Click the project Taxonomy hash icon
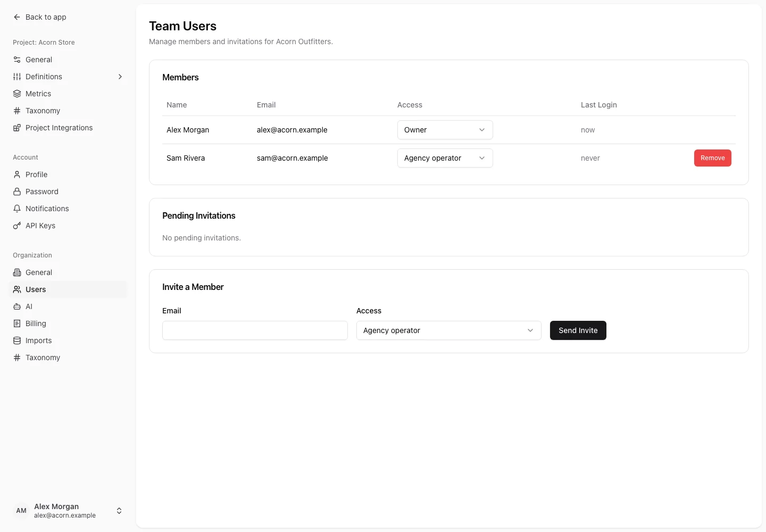The image size is (766, 532). point(17,111)
